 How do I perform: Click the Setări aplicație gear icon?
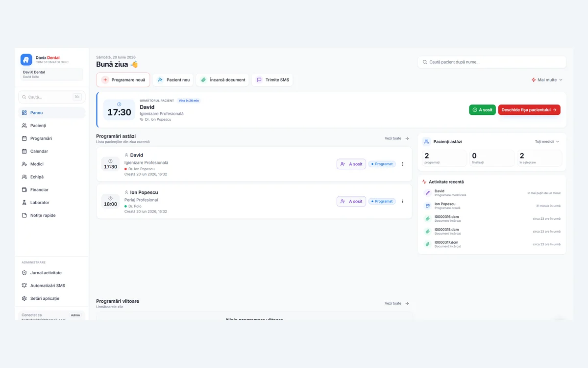[24, 298]
